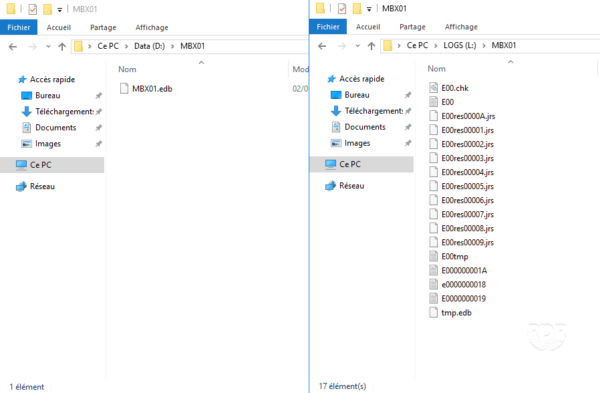Viewport: 600px width, 393px height.
Task: Select Ce PC in left window sidebar
Action: click(52, 165)
